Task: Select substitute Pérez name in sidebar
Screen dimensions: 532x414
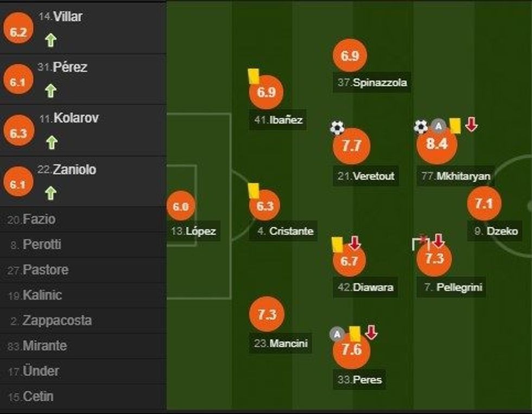Action: tap(69, 67)
